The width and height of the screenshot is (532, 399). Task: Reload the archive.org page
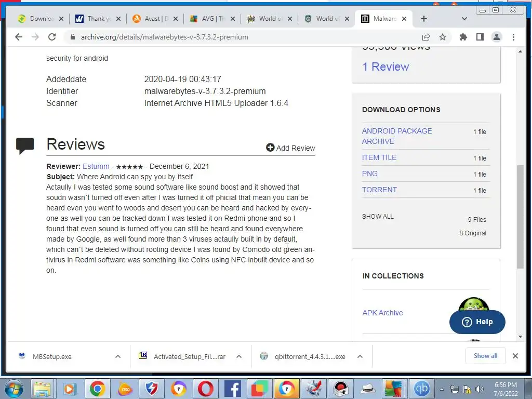(x=52, y=37)
